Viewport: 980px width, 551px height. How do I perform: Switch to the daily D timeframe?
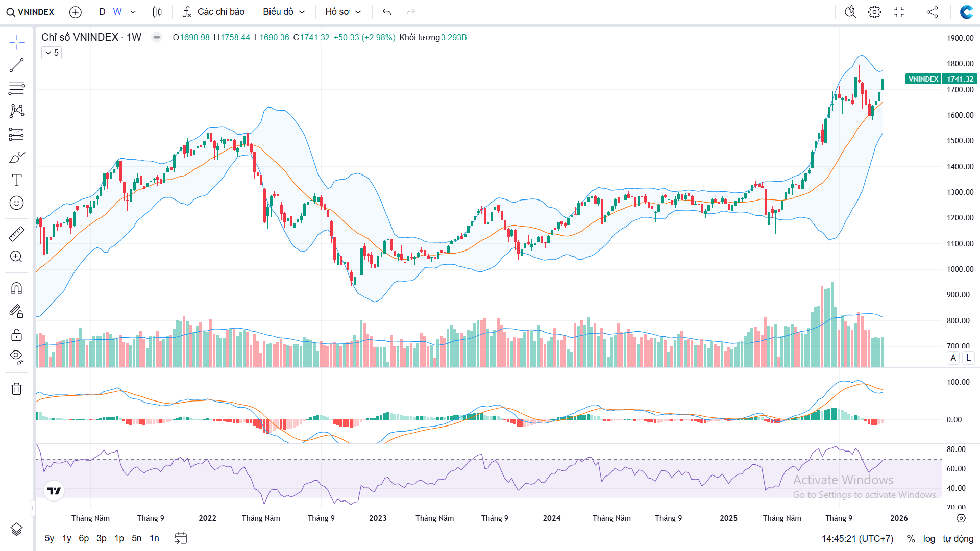pyautogui.click(x=102, y=12)
